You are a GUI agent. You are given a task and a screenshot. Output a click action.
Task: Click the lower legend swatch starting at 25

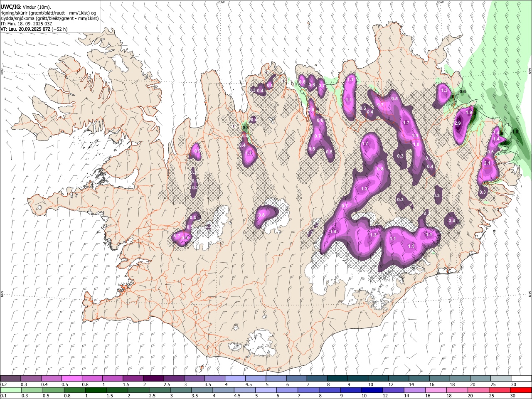point(499,390)
